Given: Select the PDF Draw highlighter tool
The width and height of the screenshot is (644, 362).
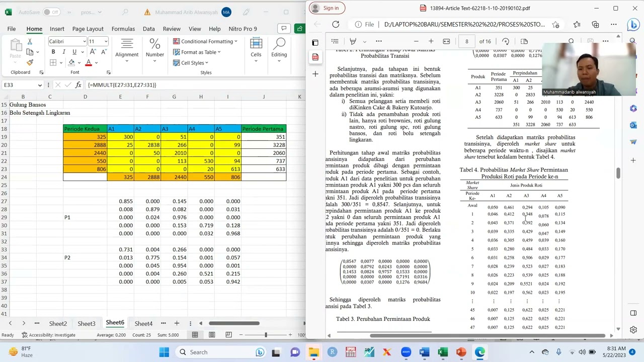Looking at the screenshot, I should pyautogui.click(x=353, y=41).
